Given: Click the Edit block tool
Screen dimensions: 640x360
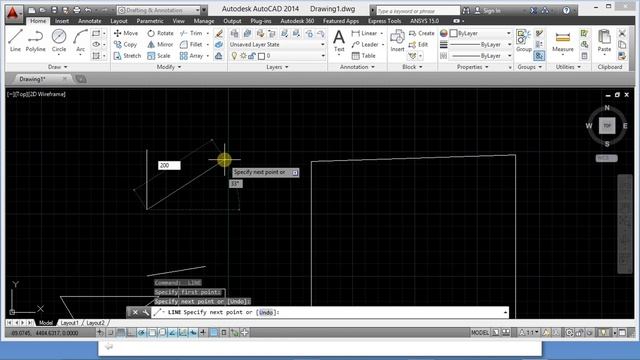Looking at the screenshot, I should (x=418, y=44).
